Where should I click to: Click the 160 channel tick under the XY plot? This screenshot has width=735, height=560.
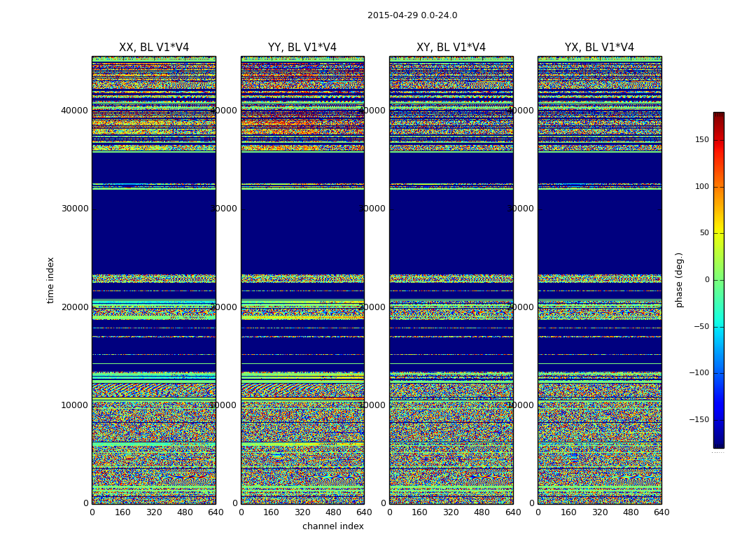click(420, 512)
